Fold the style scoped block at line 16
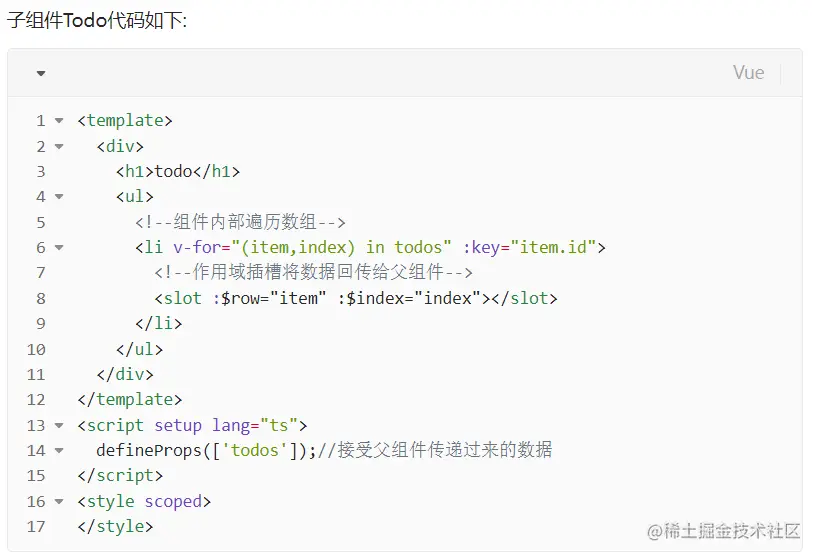 pos(59,502)
